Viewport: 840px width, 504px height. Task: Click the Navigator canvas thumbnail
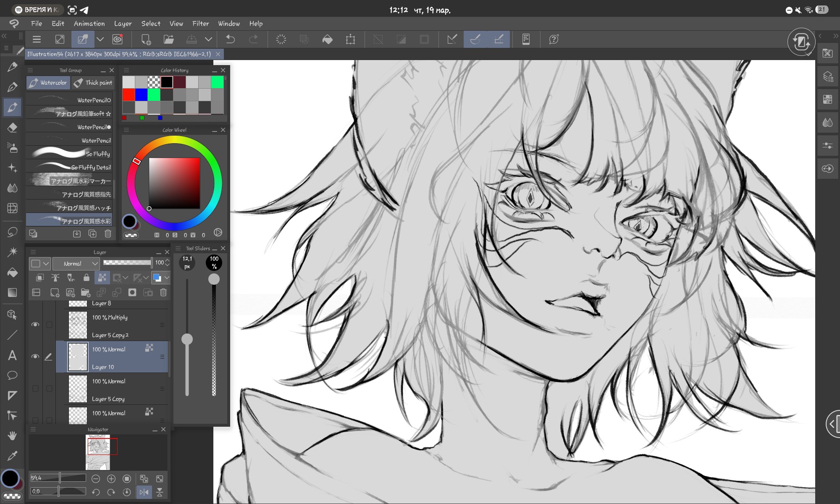point(98,452)
